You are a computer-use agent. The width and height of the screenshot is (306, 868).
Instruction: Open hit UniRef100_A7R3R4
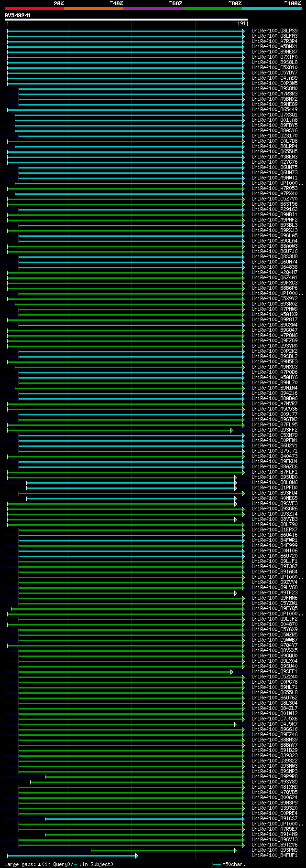(274, 42)
